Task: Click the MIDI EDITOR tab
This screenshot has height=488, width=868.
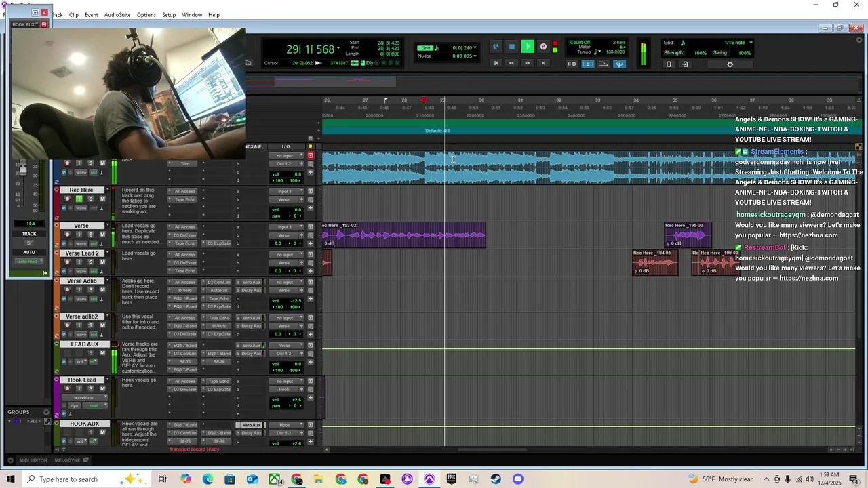Action: [x=33, y=460]
